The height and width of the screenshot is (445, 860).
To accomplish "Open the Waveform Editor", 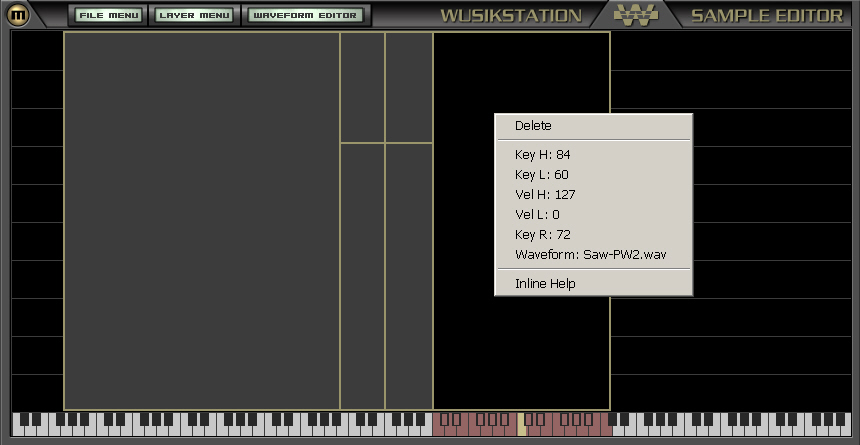I will tap(305, 15).
